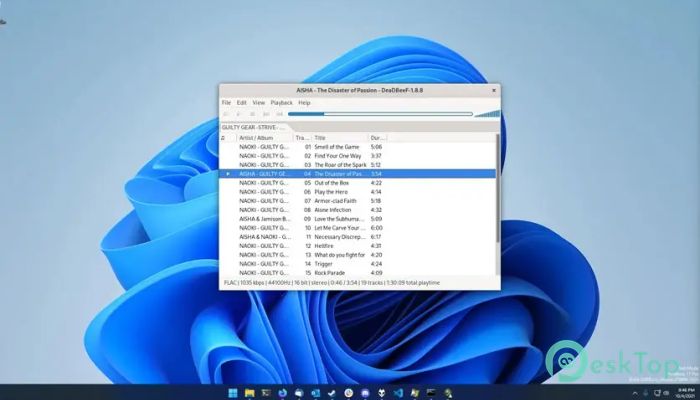Open the Playback menu
Screen dimensions: 700x400
pos(282,103)
